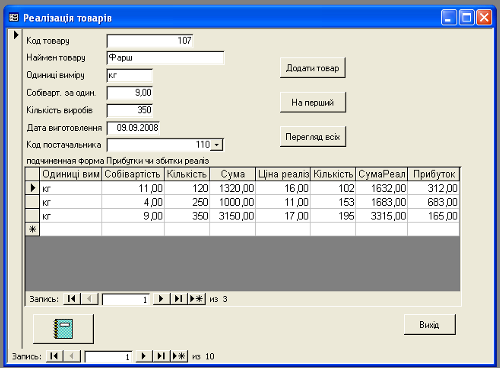Go to next record in main form navigator
500x368 pixels.
coord(144,356)
